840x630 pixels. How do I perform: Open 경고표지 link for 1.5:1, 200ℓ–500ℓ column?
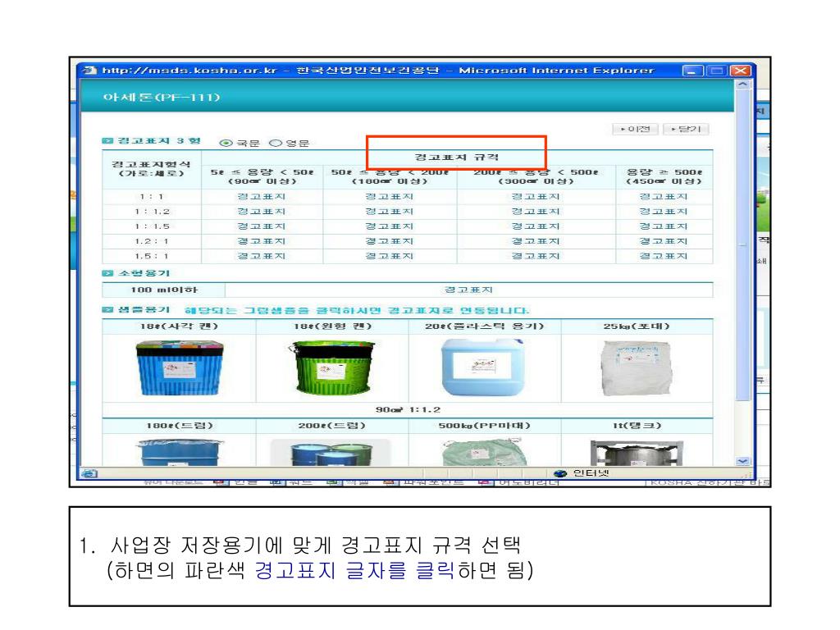[536, 257]
